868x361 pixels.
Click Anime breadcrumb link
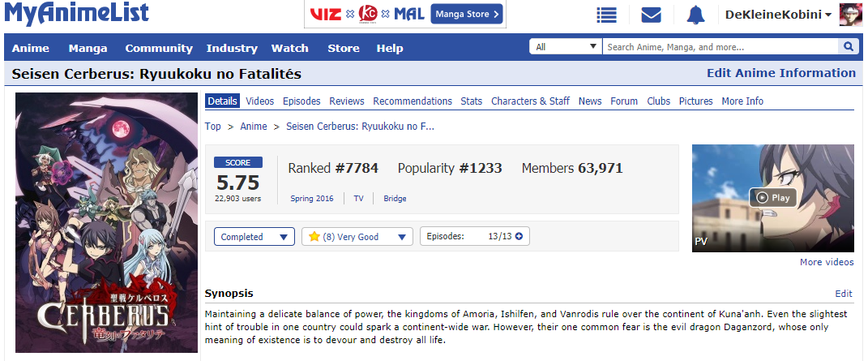point(254,127)
